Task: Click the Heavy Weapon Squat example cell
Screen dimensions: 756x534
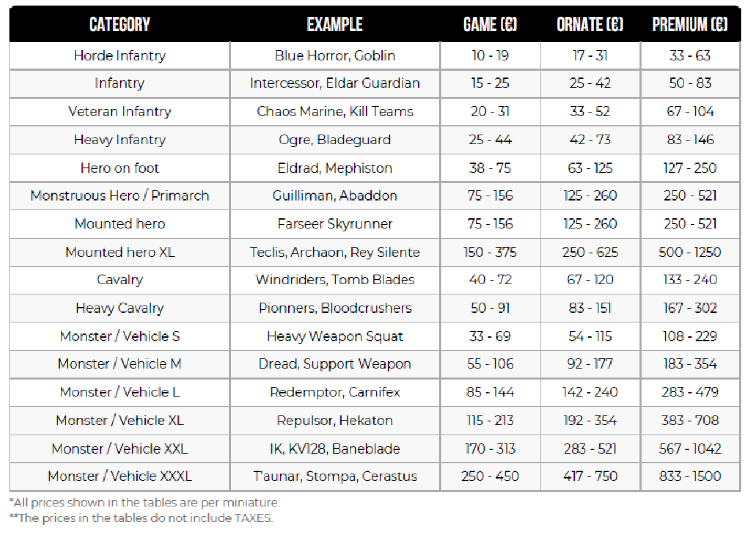Action: pyautogui.click(x=335, y=336)
